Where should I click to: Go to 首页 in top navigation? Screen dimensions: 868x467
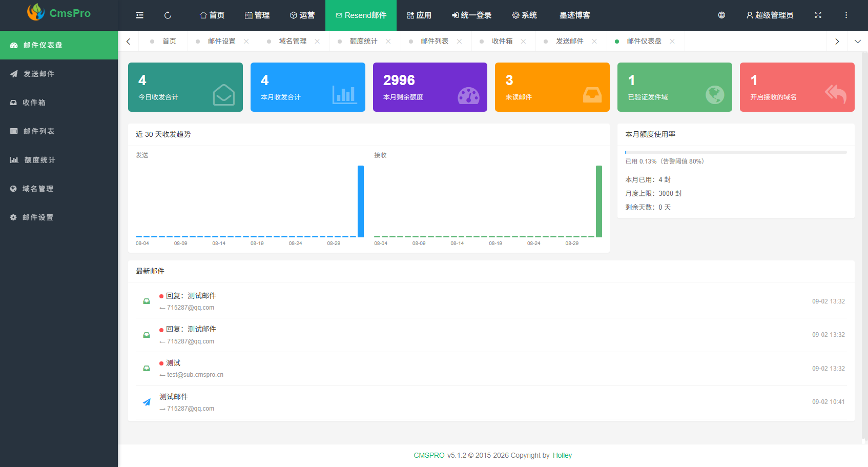click(x=212, y=15)
